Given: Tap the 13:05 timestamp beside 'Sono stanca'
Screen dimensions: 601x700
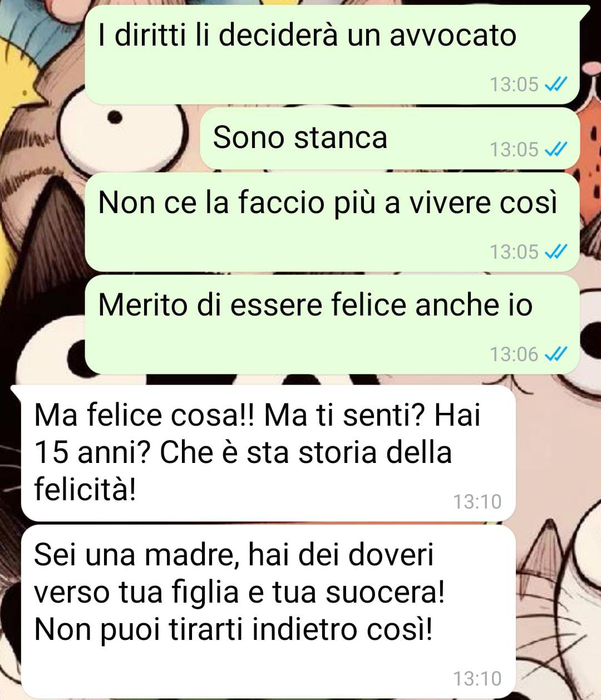Looking at the screenshot, I should click(514, 149).
